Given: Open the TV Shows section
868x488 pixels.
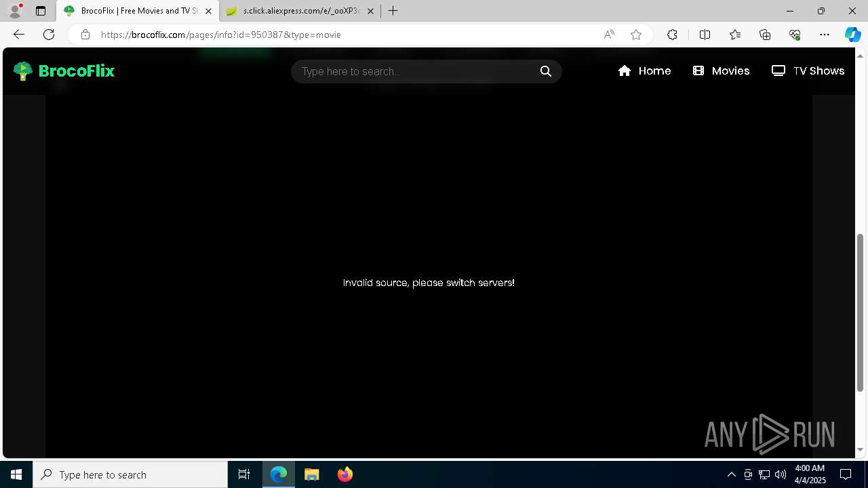Looking at the screenshot, I should click(x=808, y=71).
